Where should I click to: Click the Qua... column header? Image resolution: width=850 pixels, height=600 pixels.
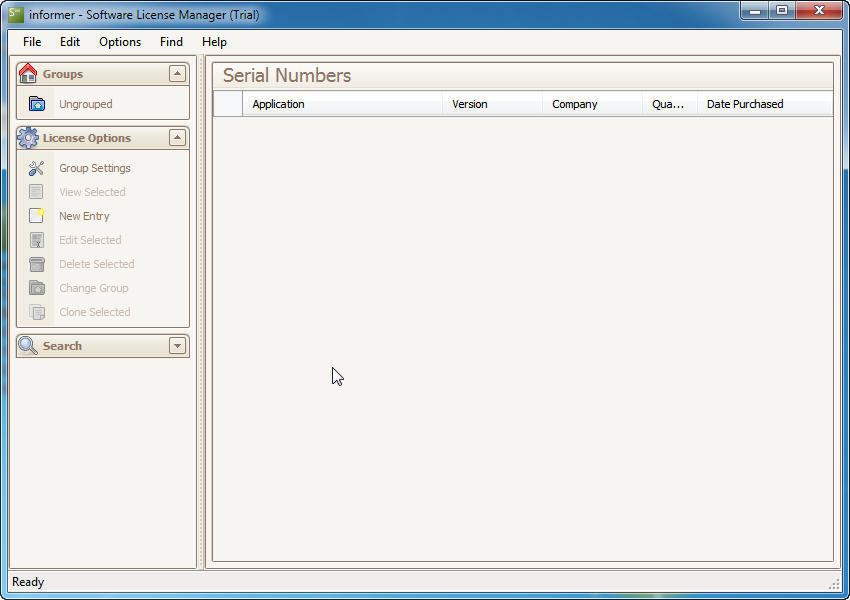[669, 104]
